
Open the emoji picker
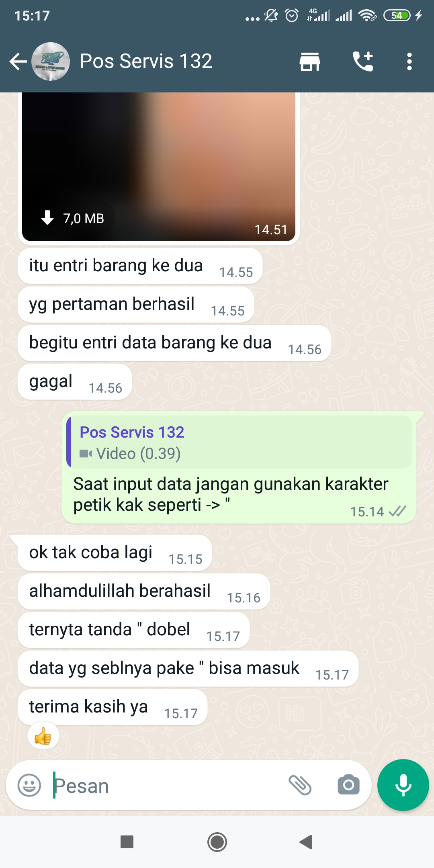29,785
